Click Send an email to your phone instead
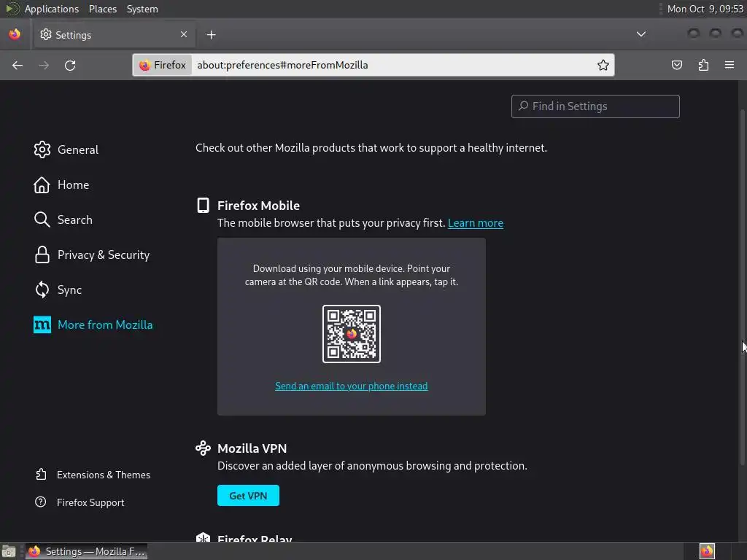The height and width of the screenshot is (560, 747). 352,386
